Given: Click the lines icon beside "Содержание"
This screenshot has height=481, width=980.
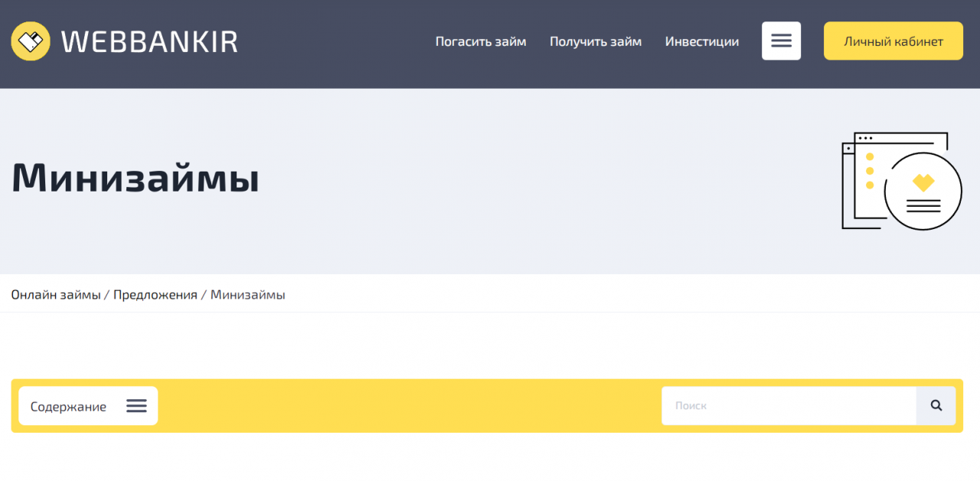Looking at the screenshot, I should [x=136, y=406].
